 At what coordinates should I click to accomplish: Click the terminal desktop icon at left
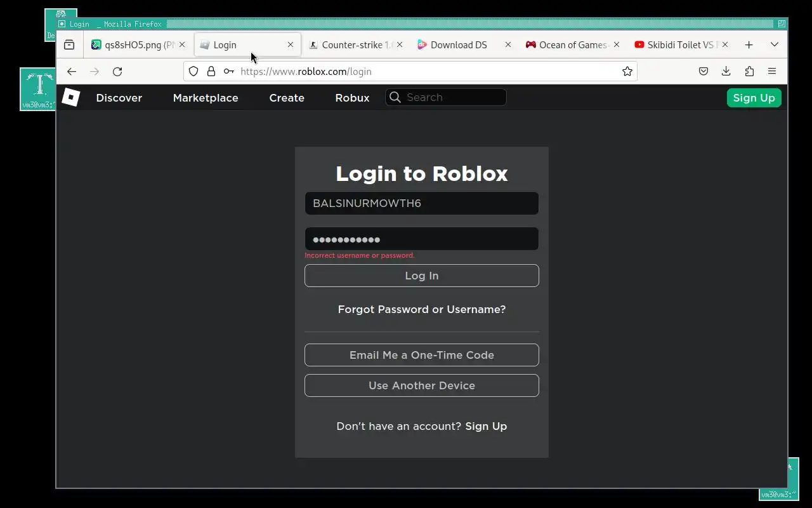[38, 89]
